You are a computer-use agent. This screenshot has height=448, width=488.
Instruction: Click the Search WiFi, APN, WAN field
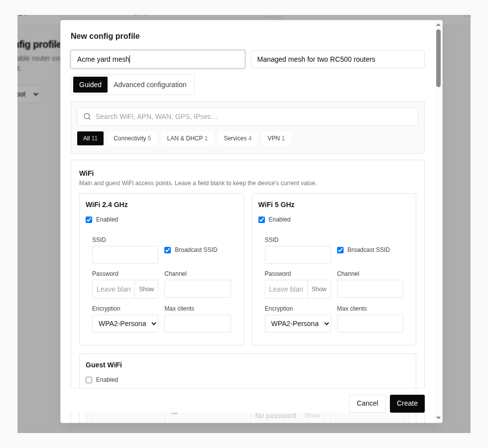click(247, 116)
